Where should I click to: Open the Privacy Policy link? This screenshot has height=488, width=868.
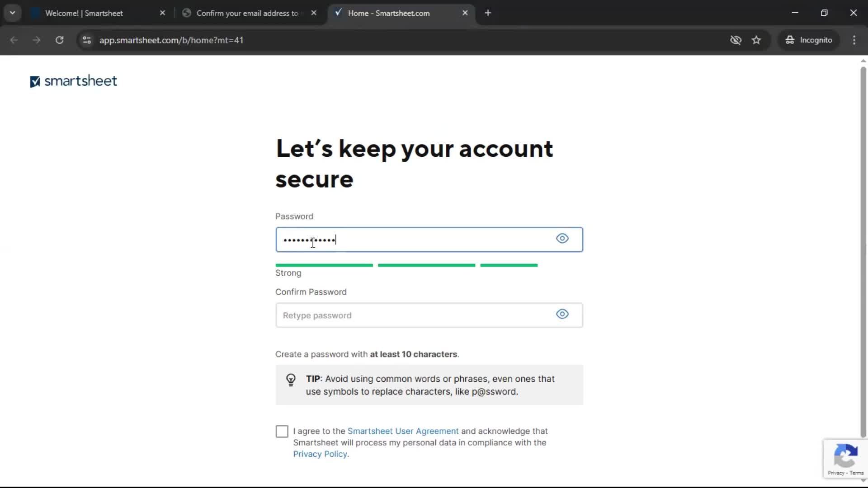320,454
